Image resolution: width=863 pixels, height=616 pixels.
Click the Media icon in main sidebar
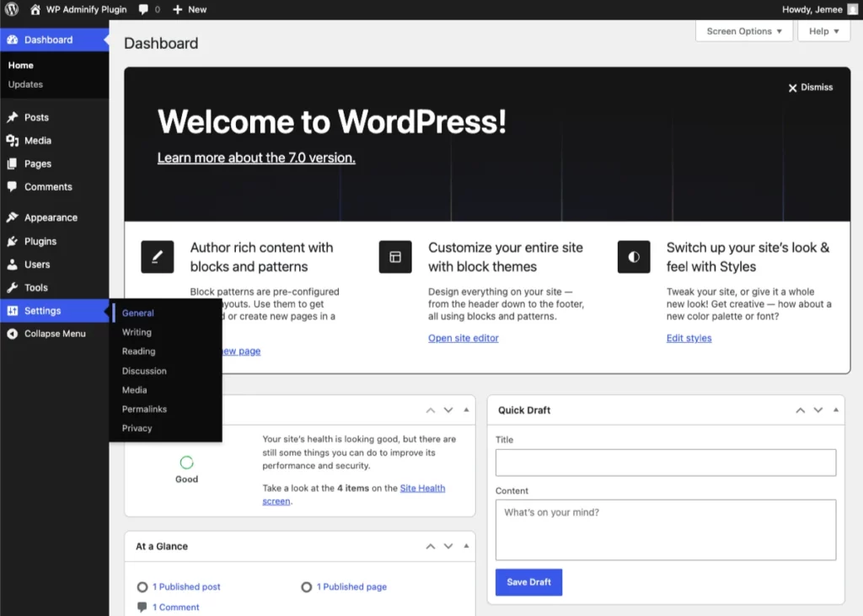point(12,141)
